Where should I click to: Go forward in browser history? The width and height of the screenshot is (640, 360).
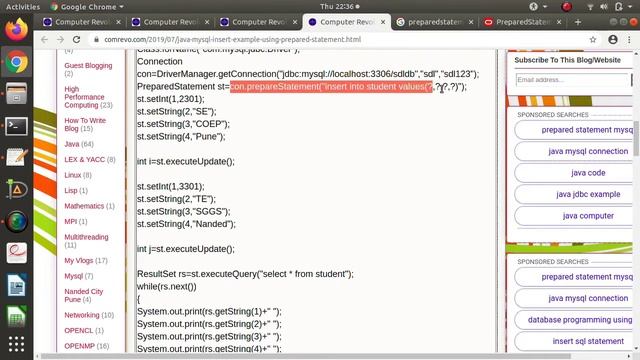pyautogui.click(x=60, y=40)
